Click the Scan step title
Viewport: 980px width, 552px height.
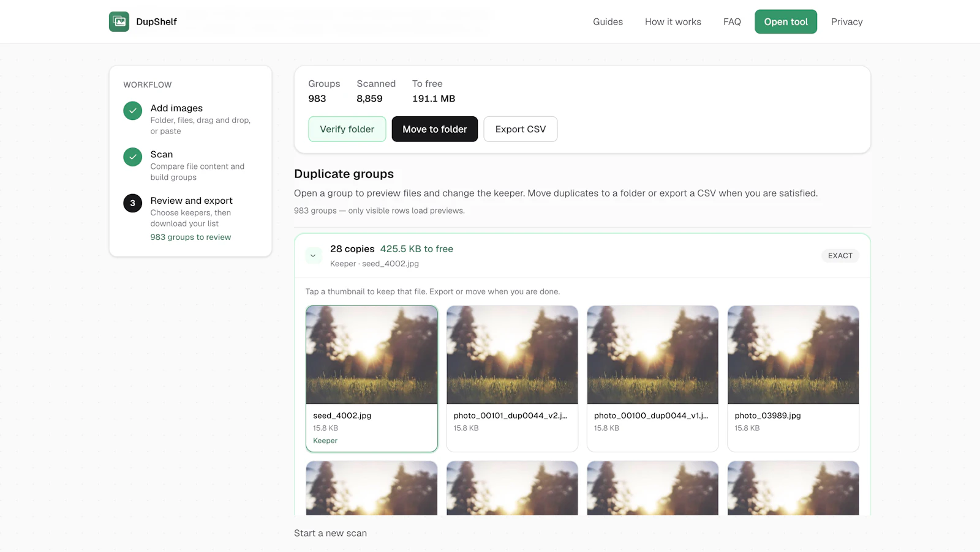click(162, 154)
